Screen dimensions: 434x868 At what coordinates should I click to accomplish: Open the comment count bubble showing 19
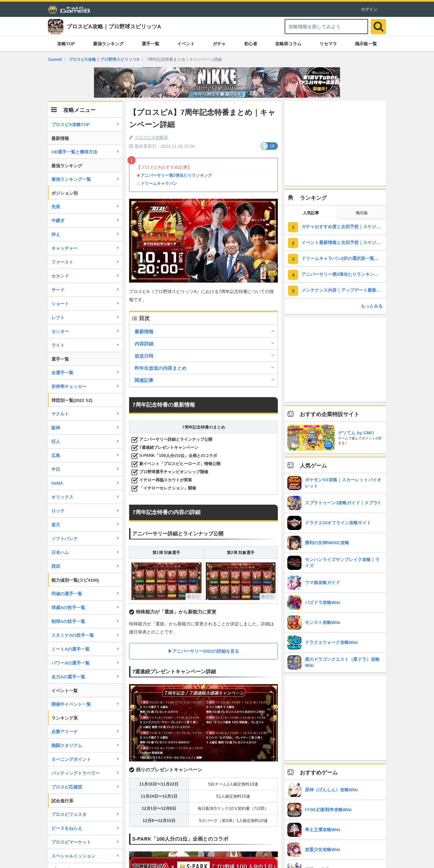269,146
